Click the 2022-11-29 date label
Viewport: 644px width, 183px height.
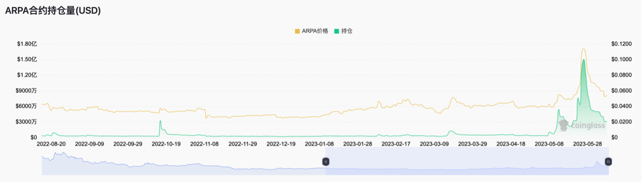pyautogui.click(x=243, y=144)
